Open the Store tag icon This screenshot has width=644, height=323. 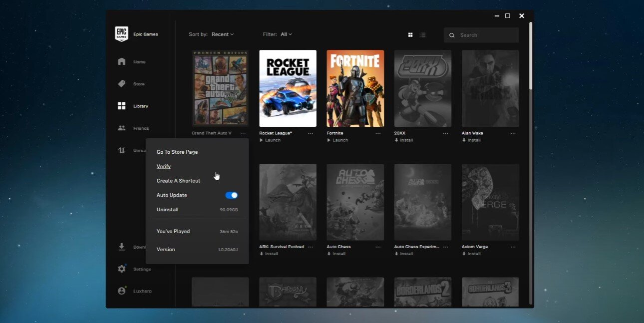click(121, 84)
